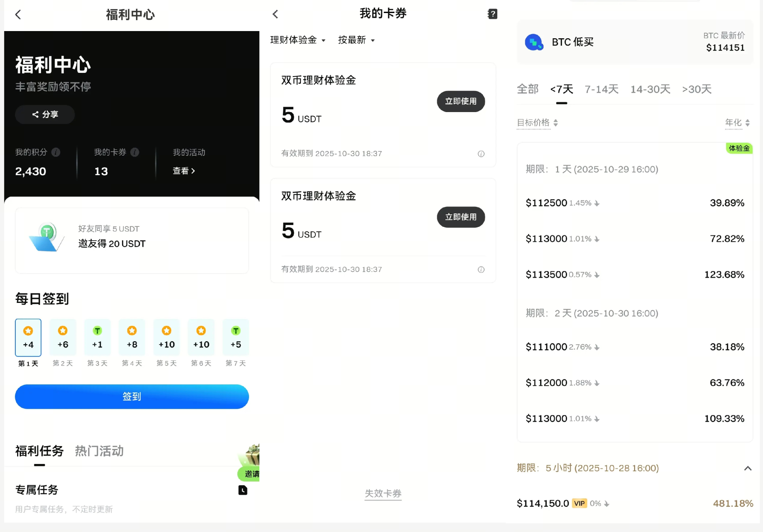Go back from the 福利中心 page
The width and height of the screenshot is (763, 532).
coord(18,15)
